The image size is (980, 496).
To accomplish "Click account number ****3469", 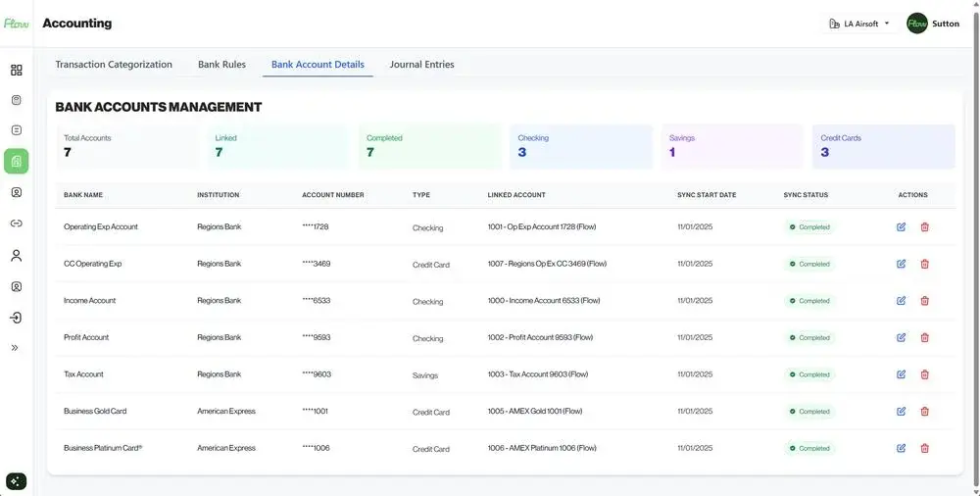I will pyautogui.click(x=317, y=264).
